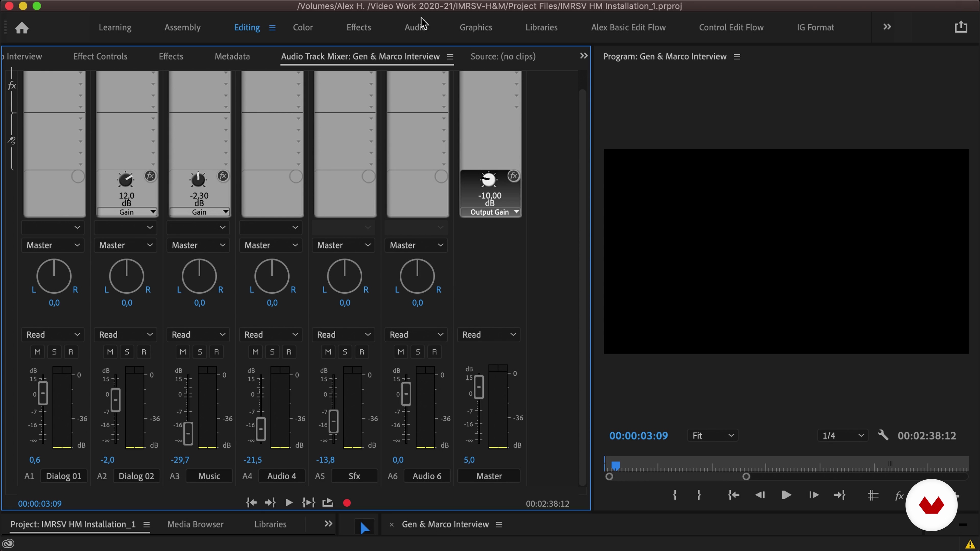Click the wrench settings icon in Program monitor

(x=883, y=435)
